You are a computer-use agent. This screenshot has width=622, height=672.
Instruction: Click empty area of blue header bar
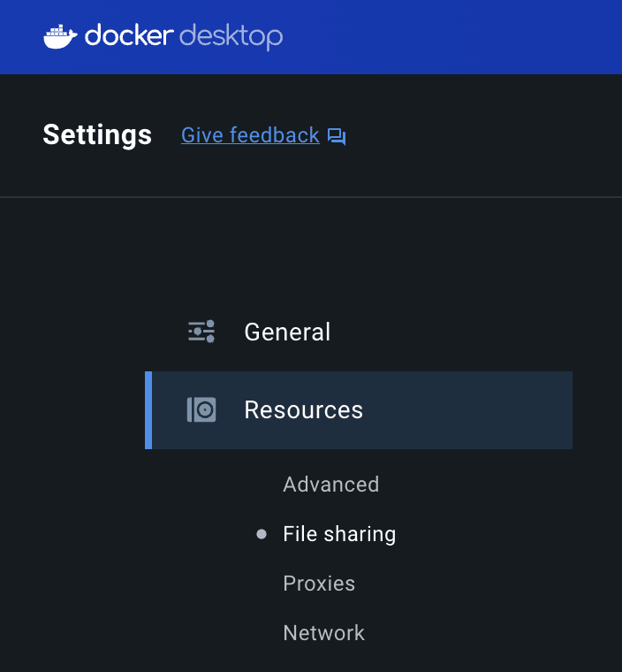click(x=450, y=37)
